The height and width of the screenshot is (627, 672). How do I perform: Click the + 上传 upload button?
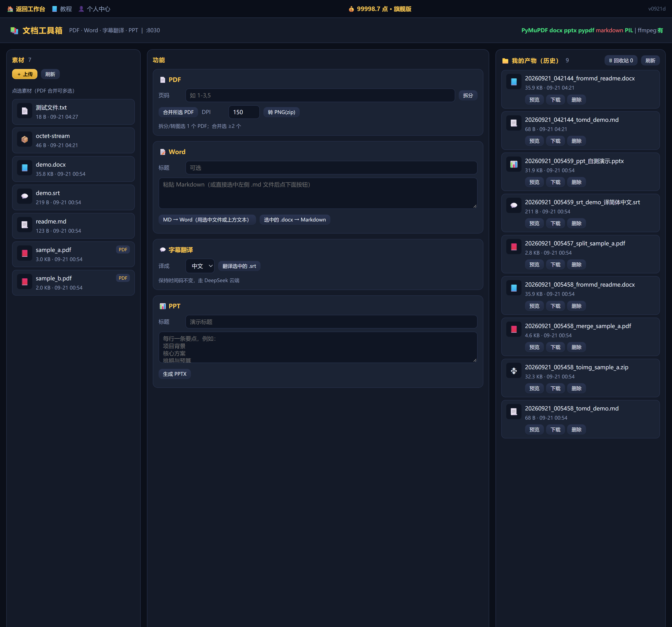coord(25,74)
